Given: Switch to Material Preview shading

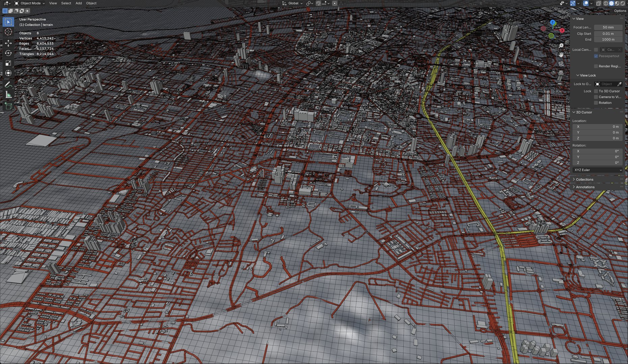Looking at the screenshot, I should click(617, 3).
